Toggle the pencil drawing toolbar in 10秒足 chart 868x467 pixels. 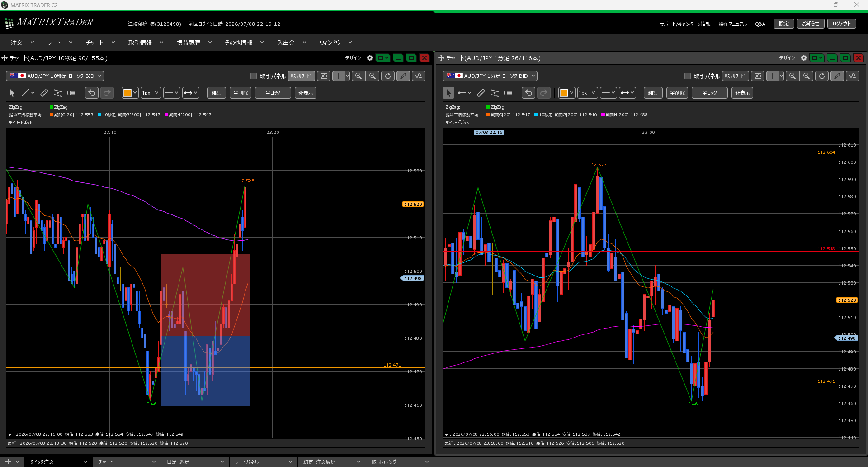tap(403, 76)
